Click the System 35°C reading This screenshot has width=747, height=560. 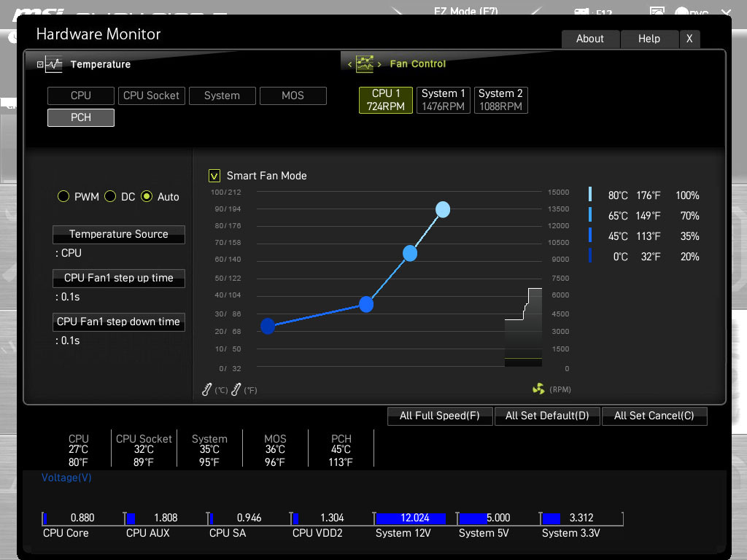(209, 449)
